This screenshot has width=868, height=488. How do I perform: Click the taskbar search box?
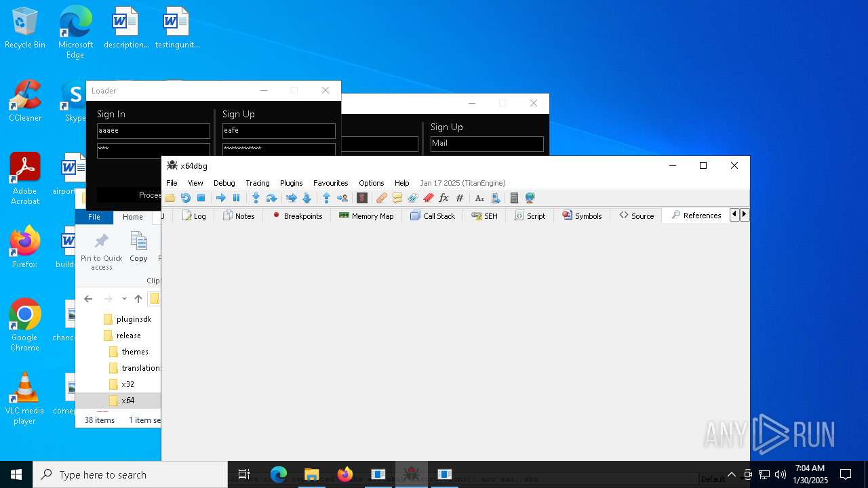[x=130, y=474]
